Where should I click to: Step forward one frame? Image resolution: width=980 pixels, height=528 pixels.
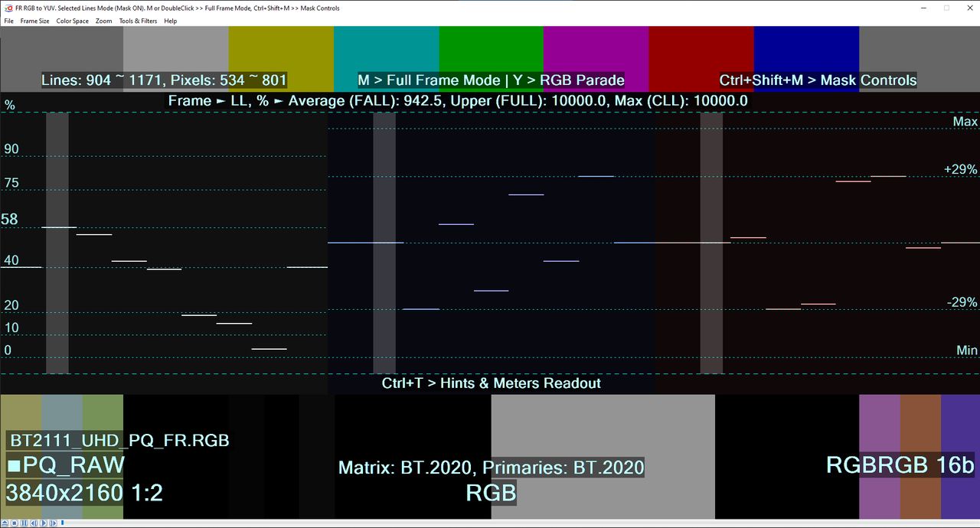tap(53, 523)
